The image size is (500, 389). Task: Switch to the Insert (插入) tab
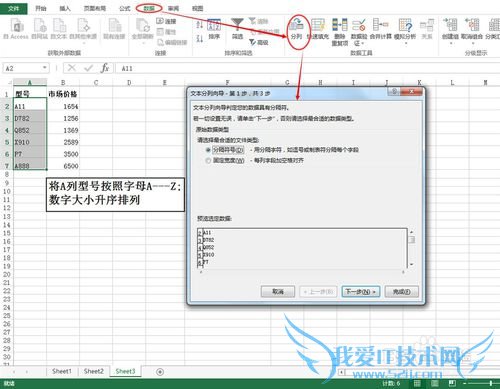(65, 8)
